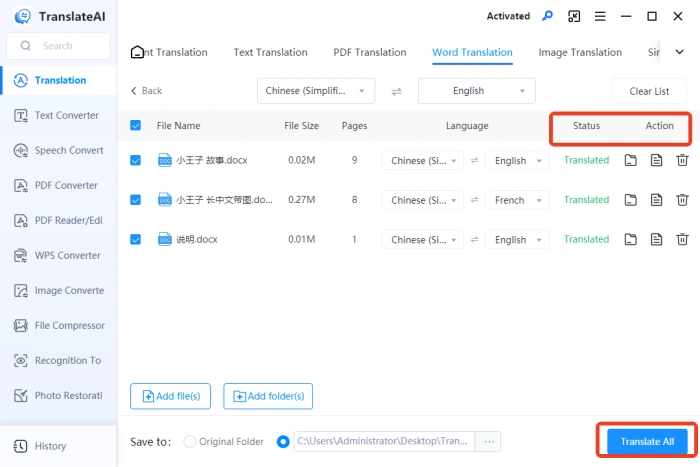
Task: Click the Search input field
Action: pyautogui.click(x=58, y=46)
